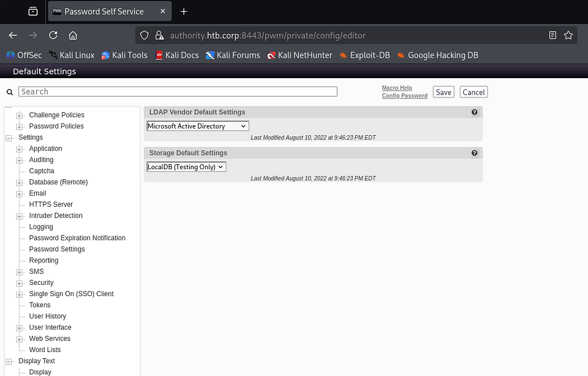Expand the Single Sign On (SSO) Client node
The width and height of the screenshot is (588, 376).
click(19, 294)
